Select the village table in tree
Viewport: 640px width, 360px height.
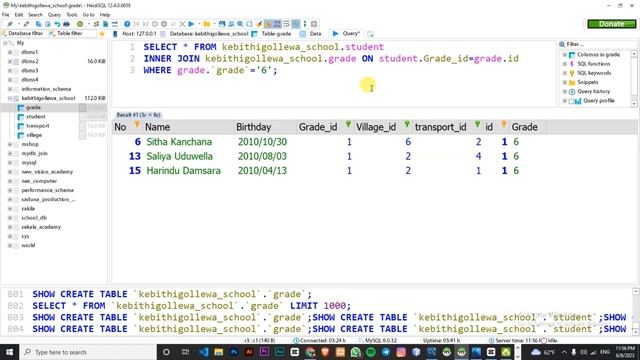pos(34,135)
